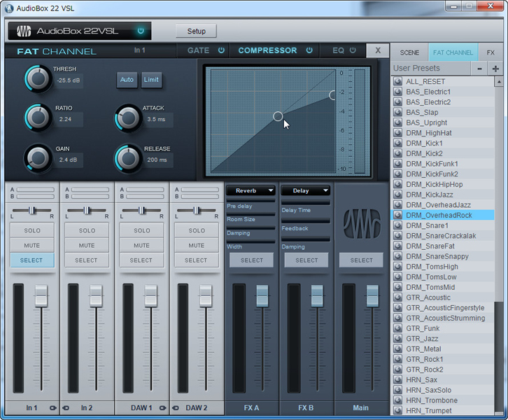
Task: Choose the GTR_AcousticFingerstyle preset
Action: [442, 307]
